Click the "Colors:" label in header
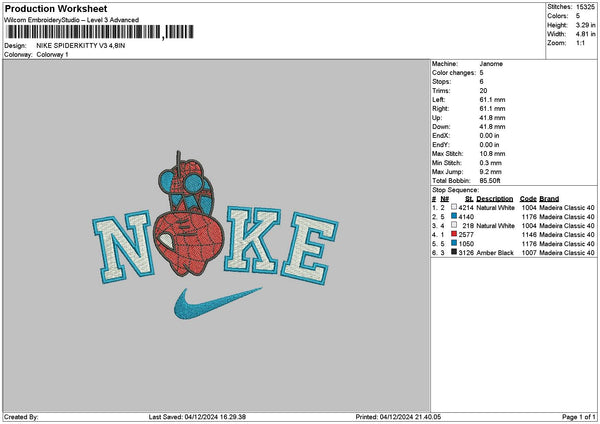 (x=557, y=16)
